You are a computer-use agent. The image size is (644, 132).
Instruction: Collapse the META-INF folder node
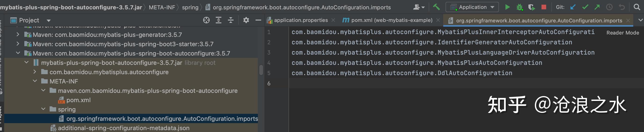pyautogui.click(x=35, y=81)
